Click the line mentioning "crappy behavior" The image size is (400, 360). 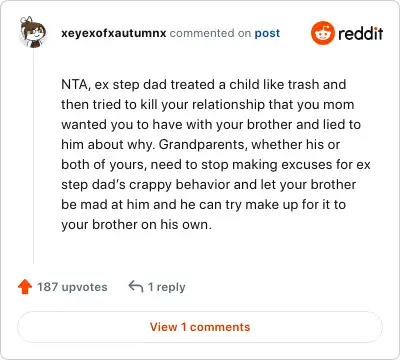pyautogui.click(x=209, y=185)
